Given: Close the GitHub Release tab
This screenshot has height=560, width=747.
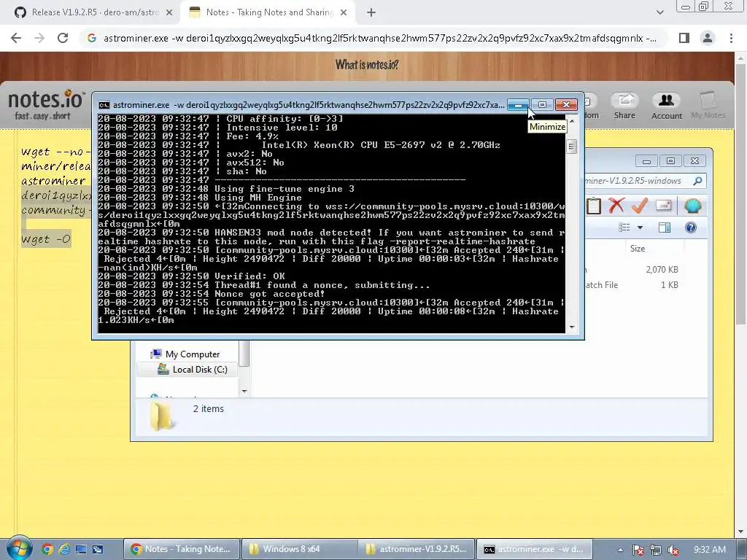Looking at the screenshot, I should (x=169, y=12).
